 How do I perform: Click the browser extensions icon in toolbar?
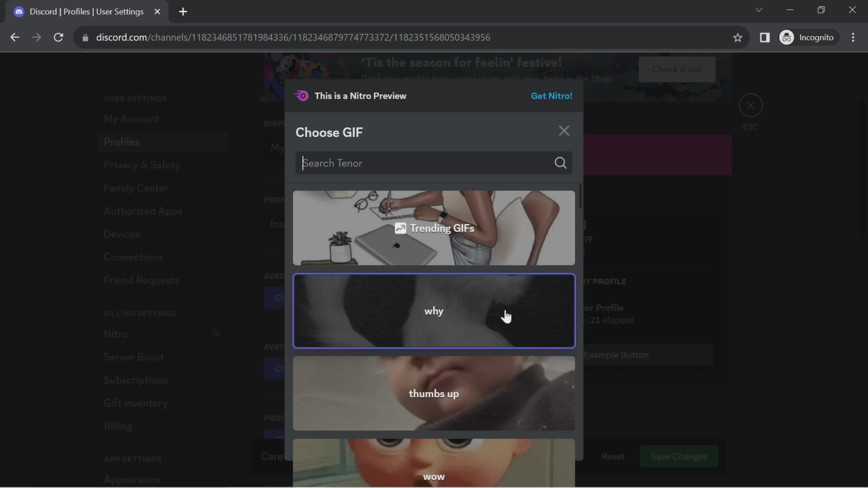click(x=765, y=37)
